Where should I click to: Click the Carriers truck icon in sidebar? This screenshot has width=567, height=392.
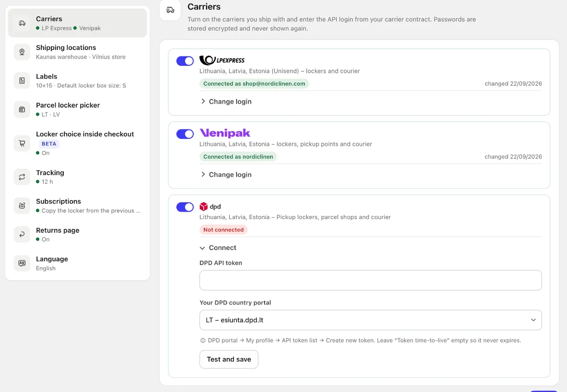coord(22,23)
